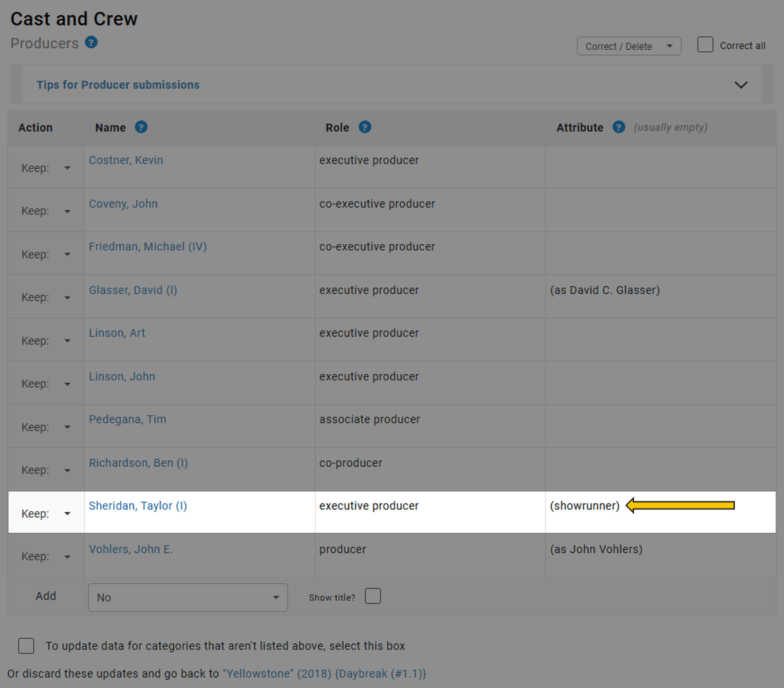Open the Glasser, David (I) link
Viewport: 784px width, 688px height.
[x=133, y=290]
